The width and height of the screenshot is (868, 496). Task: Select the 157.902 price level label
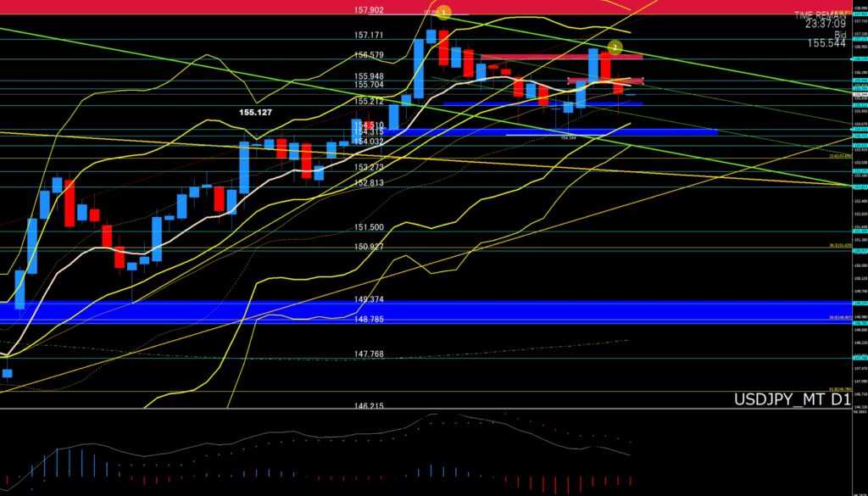(x=369, y=10)
